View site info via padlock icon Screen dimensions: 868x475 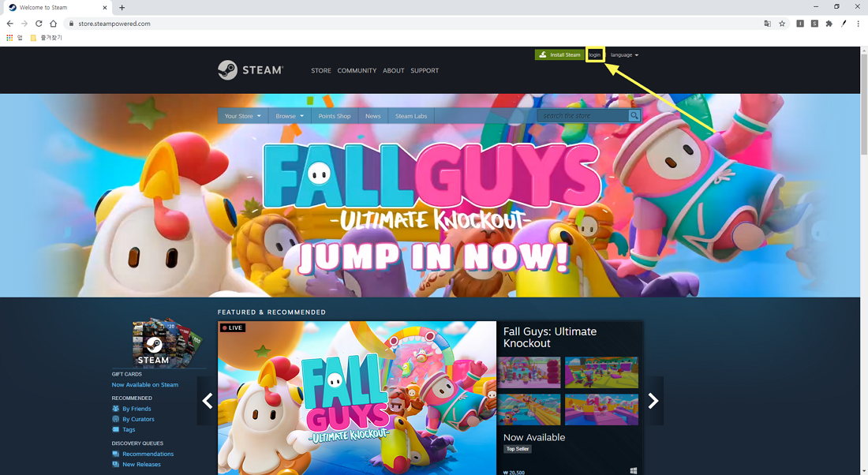coord(71,24)
